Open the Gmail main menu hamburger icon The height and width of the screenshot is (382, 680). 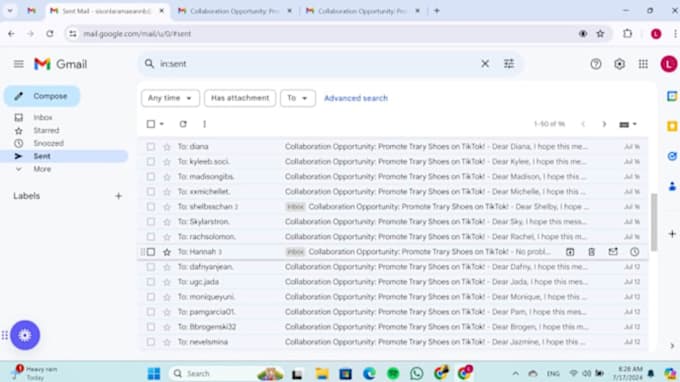tap(19, 64)
